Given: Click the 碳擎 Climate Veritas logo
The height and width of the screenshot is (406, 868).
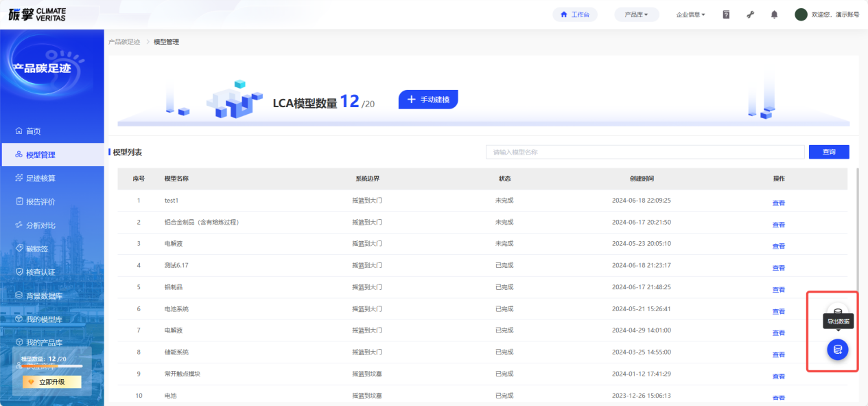Looking at the screenshot, I should click(x=38, y=14).
